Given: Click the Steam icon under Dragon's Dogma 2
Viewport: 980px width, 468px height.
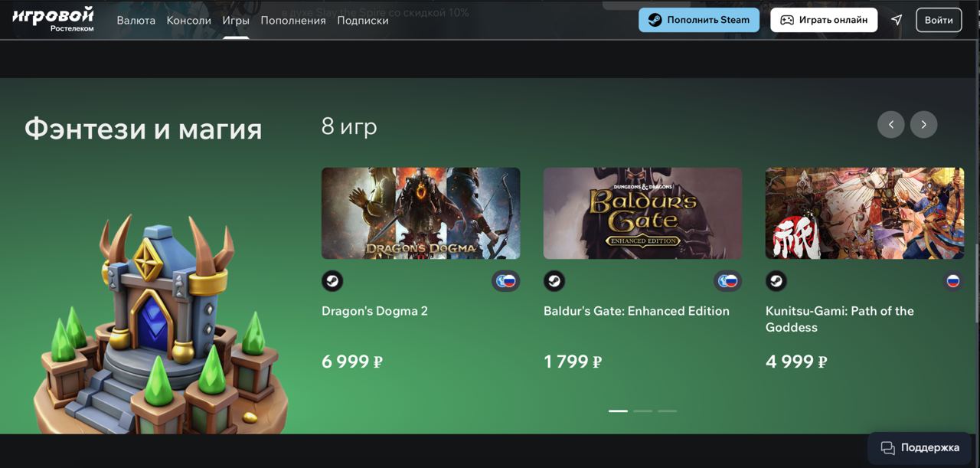Looking at the screenshot, I should point(332,281).
